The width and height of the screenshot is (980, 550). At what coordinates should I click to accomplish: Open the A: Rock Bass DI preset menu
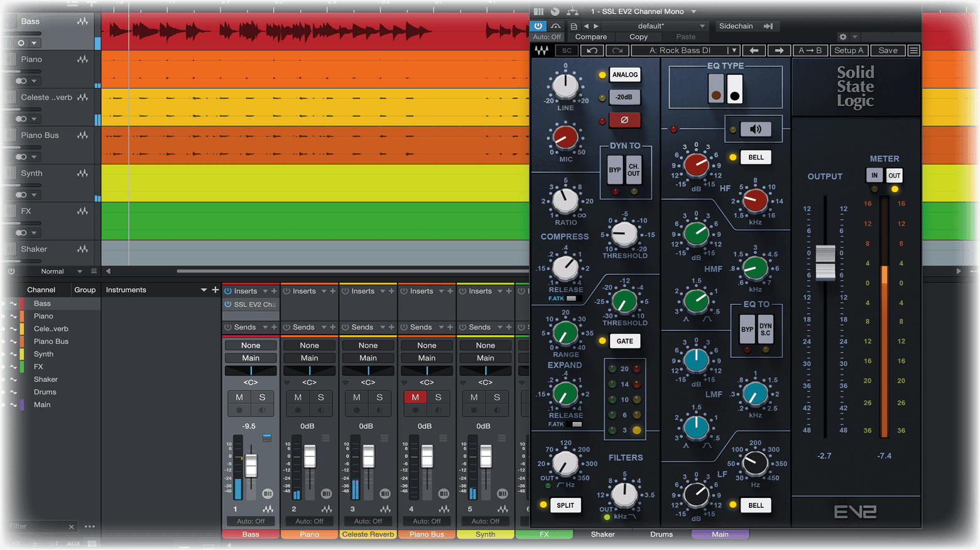(685, 50)
